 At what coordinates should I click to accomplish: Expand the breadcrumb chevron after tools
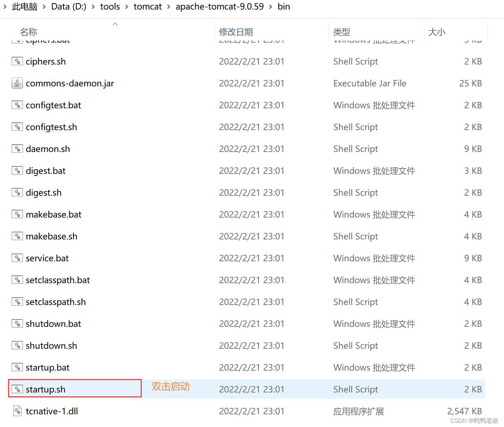126,6
